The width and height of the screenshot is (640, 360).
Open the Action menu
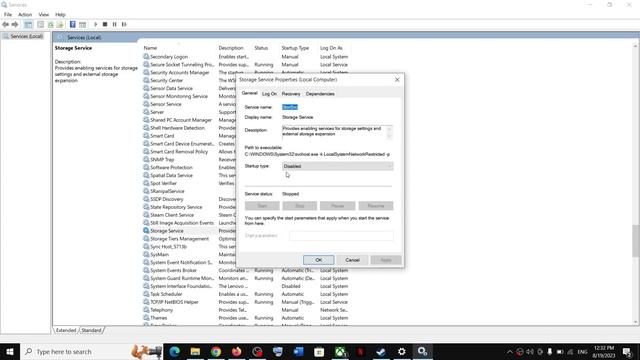(25, 14)
